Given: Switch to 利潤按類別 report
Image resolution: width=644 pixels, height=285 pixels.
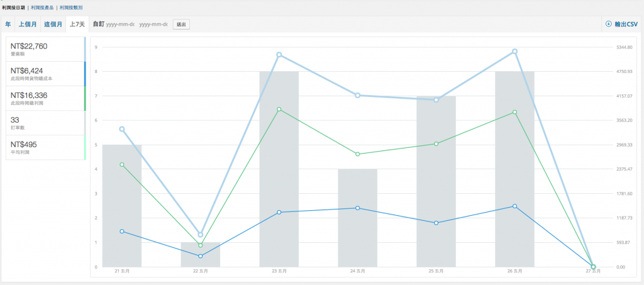Looking at the screenshot, I should tap(70, 8).
